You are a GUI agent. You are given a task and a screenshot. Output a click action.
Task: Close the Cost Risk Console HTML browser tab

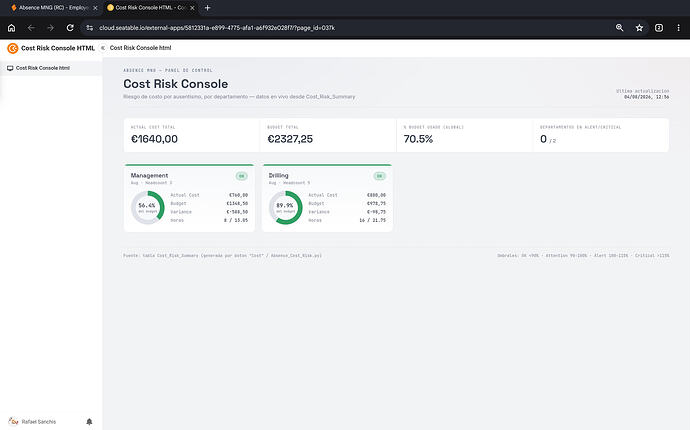click(192, 8)
